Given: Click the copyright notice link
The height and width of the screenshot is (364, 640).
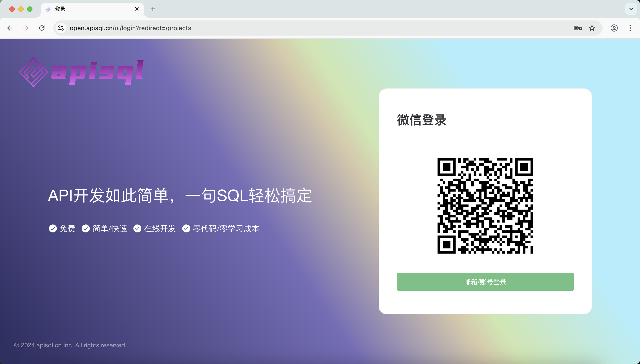Looking at the screenshot, I should pos(71,345).
